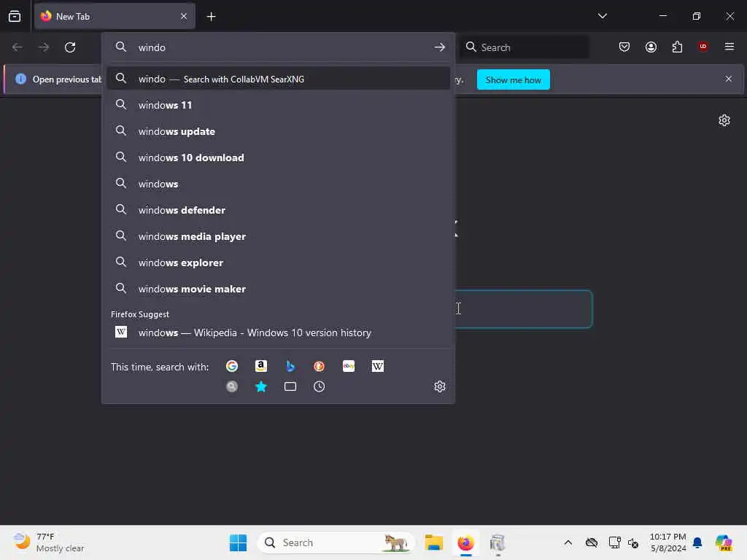Click the network display tray icon
This screenshot has height=560, width=747.
[x=614, y=542]
